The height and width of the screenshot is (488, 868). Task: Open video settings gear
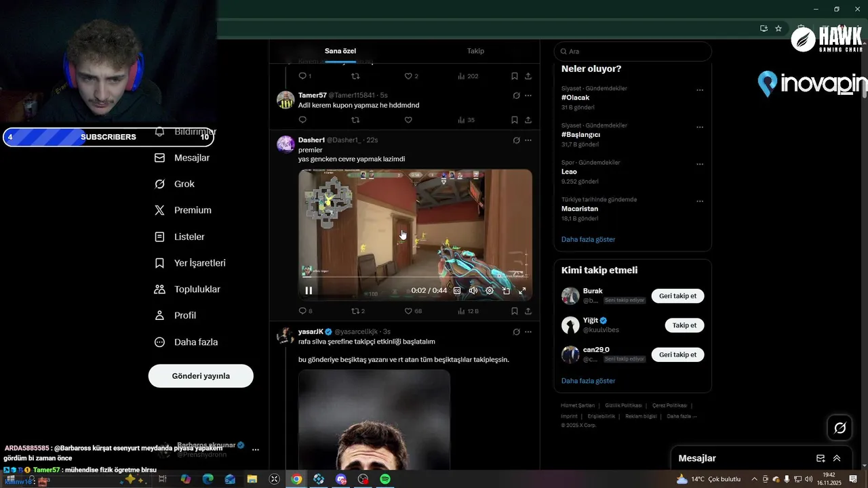pyautogui.click(x=490, y=291)
